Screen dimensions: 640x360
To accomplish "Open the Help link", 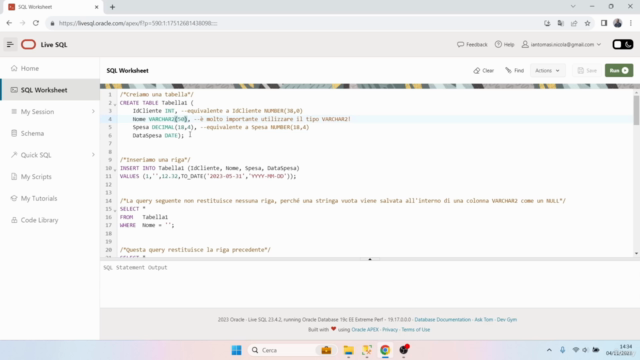I will [504, 44].
